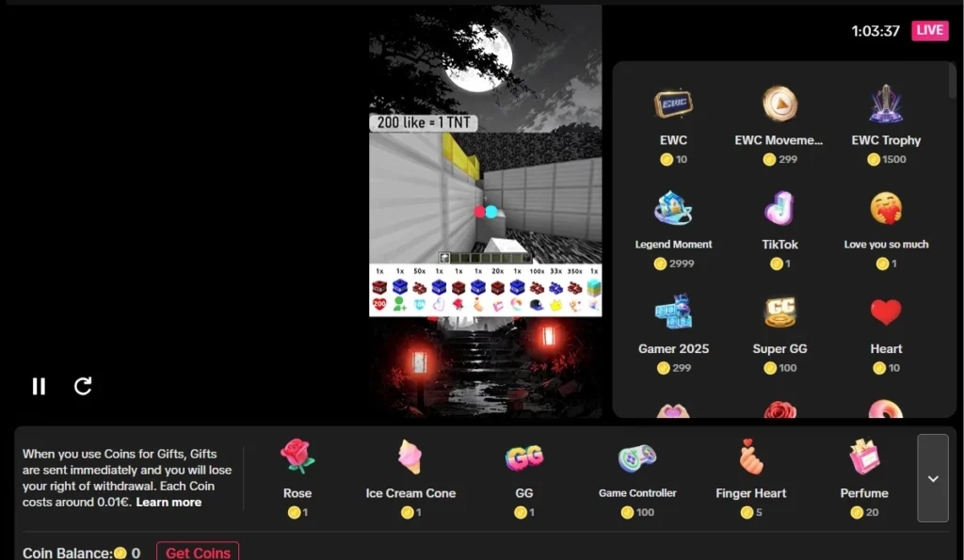
Task: Click the live video feed
Action: [485, 211]
